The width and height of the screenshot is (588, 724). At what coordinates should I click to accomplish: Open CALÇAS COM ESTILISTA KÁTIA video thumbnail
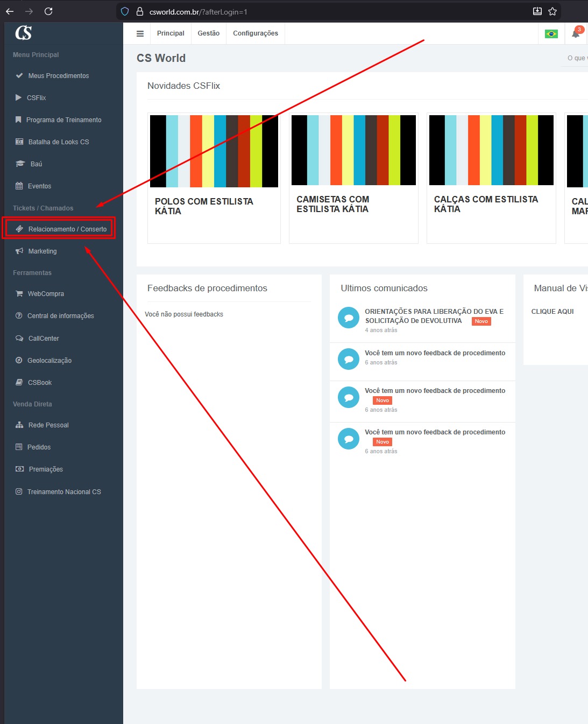pyautogui.click(x=491, y=150)
